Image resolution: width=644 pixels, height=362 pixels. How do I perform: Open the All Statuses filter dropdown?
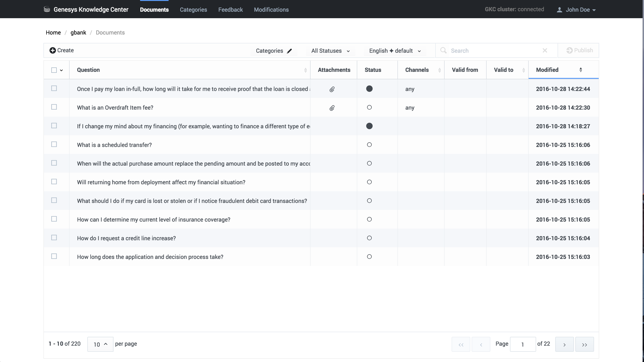[x=330, y=51]
